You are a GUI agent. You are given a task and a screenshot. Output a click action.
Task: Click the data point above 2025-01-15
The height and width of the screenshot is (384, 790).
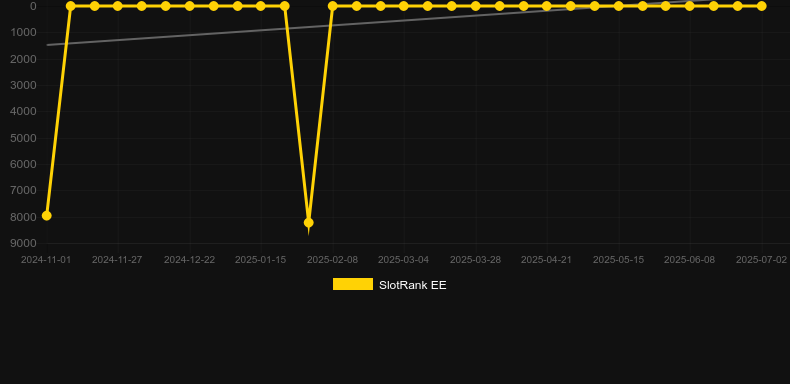pyautogui.click(x=260, y=6)
